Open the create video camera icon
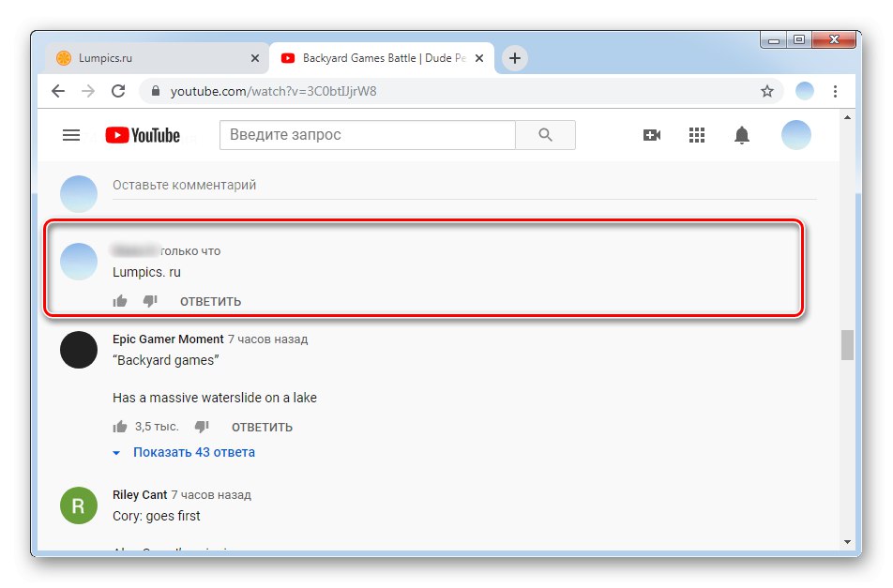Image resolution: width=893 pixels, height=588 pixels. click(x=652, y=134)
